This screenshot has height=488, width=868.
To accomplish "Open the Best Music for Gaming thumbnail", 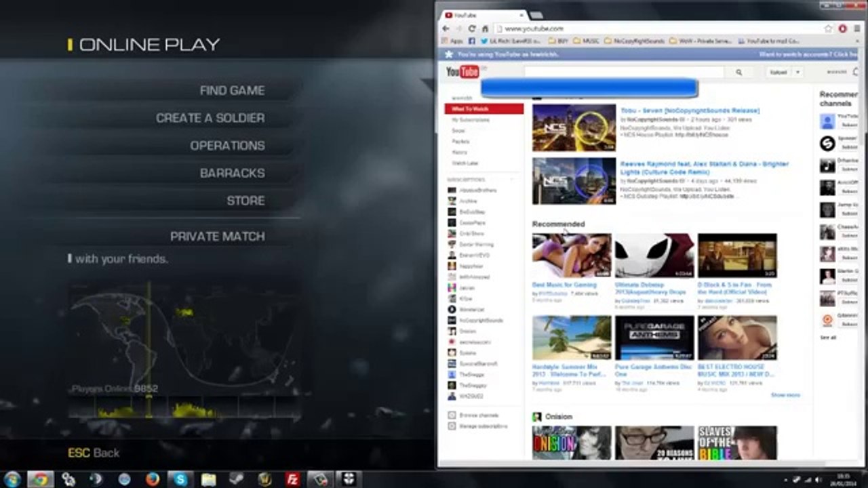I will tap(572, 256).
